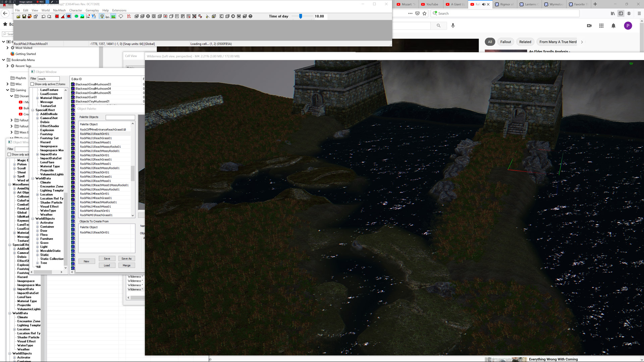Expand the Static tree node
The height and width of the screenshot is (362, 644).
coord(38,255)
